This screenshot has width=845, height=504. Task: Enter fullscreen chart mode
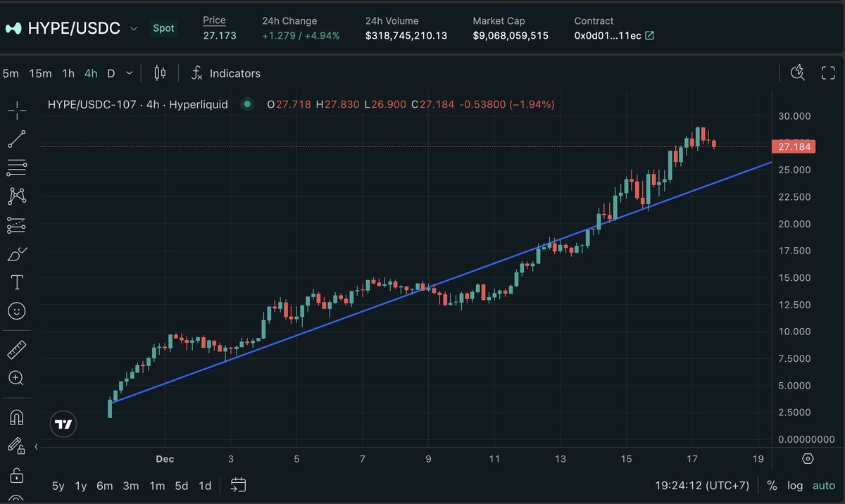(828, 73)
